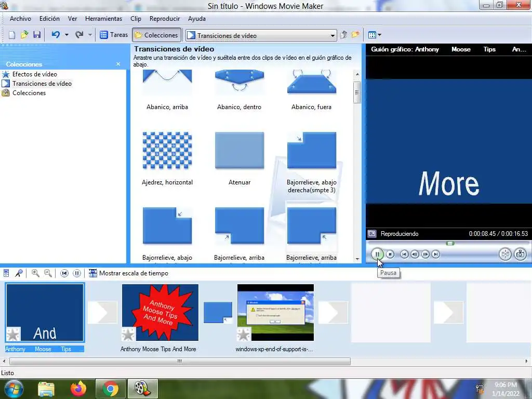Select Colecciones in the tree
This screenshot has height=399, width=532.
click(x=29, y=93)
